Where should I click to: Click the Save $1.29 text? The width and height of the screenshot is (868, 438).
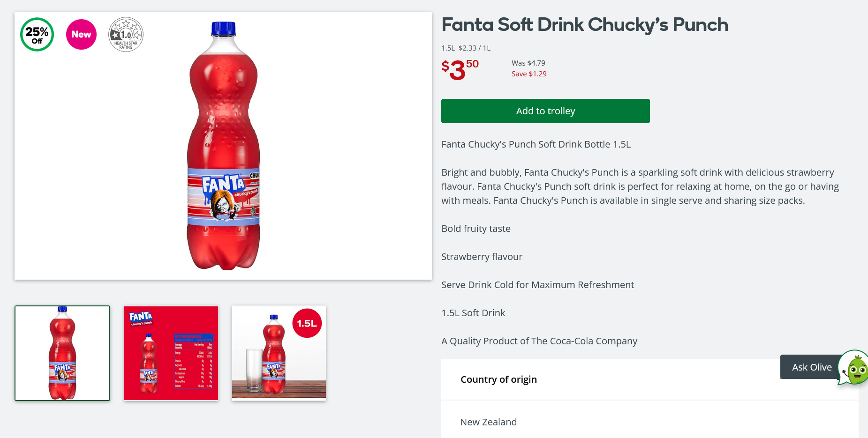(x=529, y=74)
